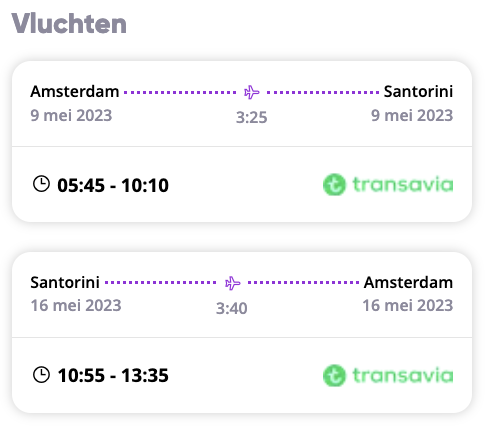Select the Amsterdam destination in the second card
The width and height of the screenshot is (494, 430).
408,282
